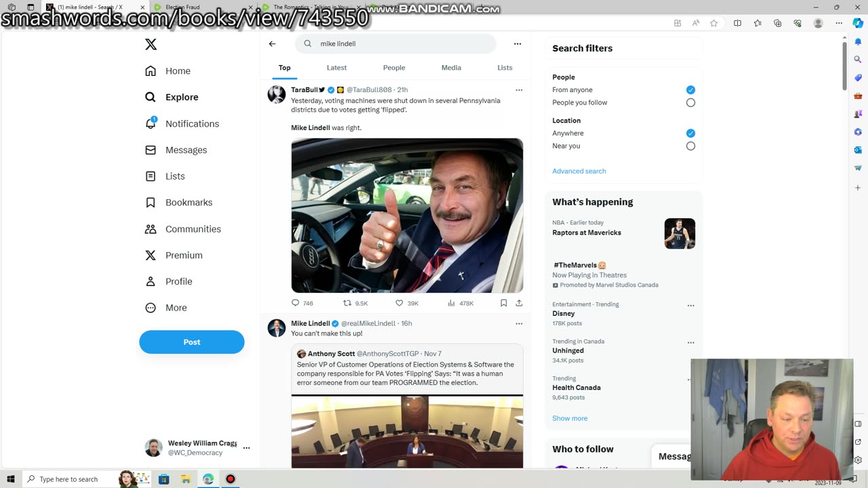Open more options on Mike Lindell's post

click(519, 323)
